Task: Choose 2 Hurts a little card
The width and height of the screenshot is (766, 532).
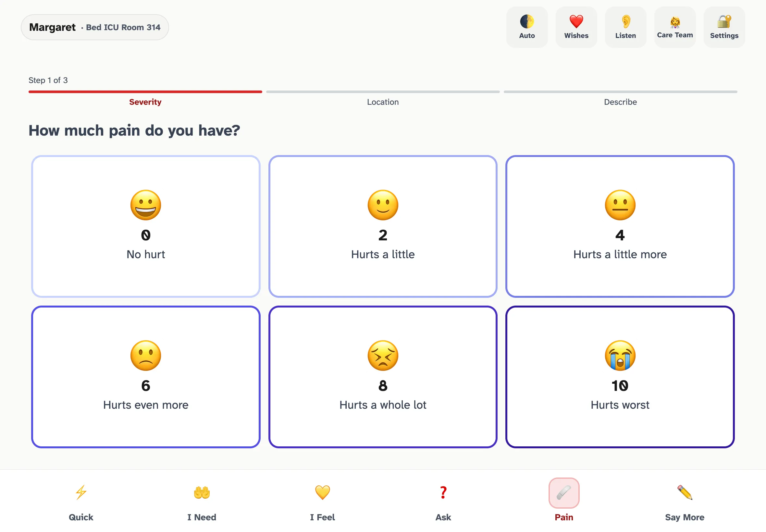Action: coord(383,226)
